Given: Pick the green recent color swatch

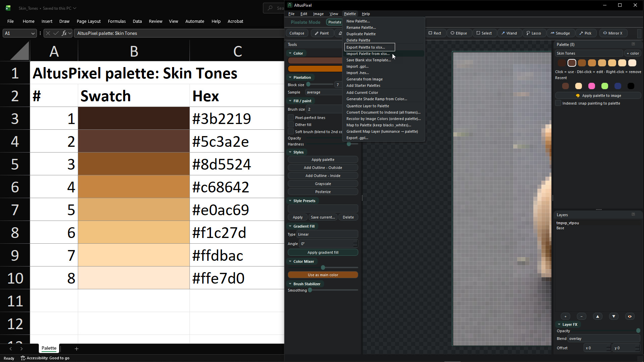Looking at the screenshot, I should (605, 86).
